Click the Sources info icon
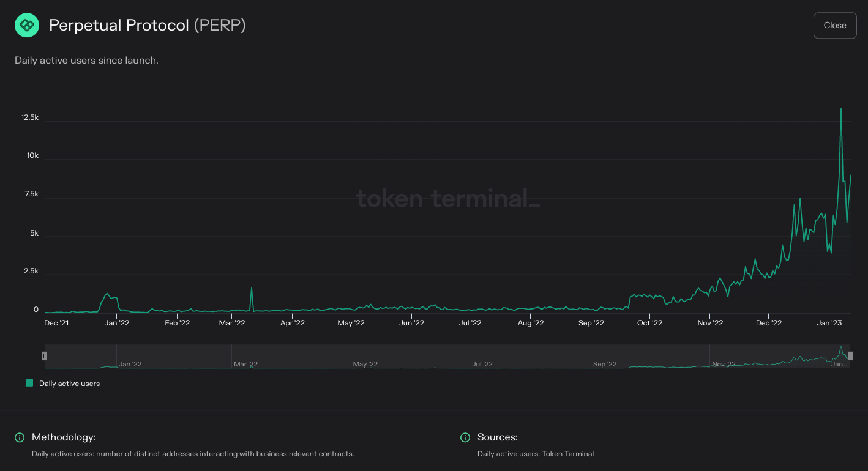 (465, 437)
